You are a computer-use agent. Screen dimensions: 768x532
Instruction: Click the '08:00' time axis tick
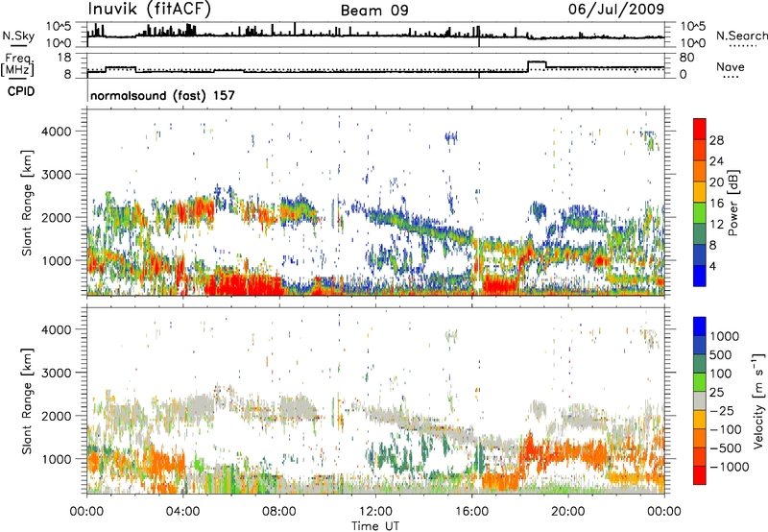tap(279, 512)
